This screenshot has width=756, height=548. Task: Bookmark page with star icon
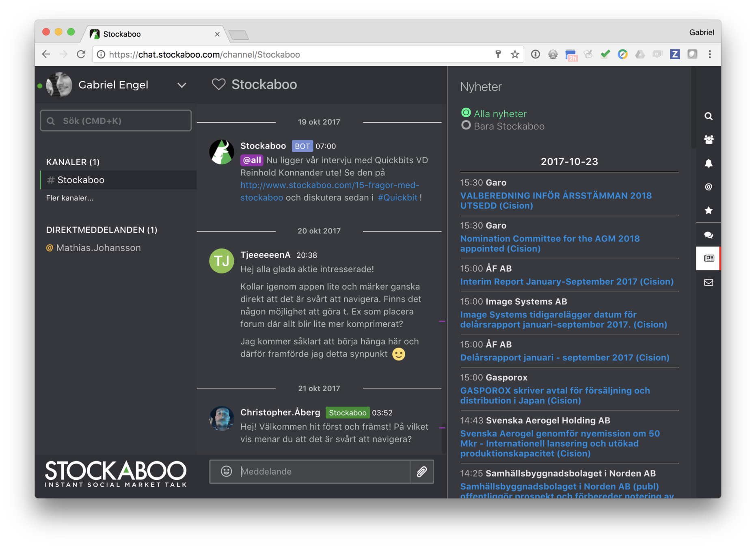(515, 54)
